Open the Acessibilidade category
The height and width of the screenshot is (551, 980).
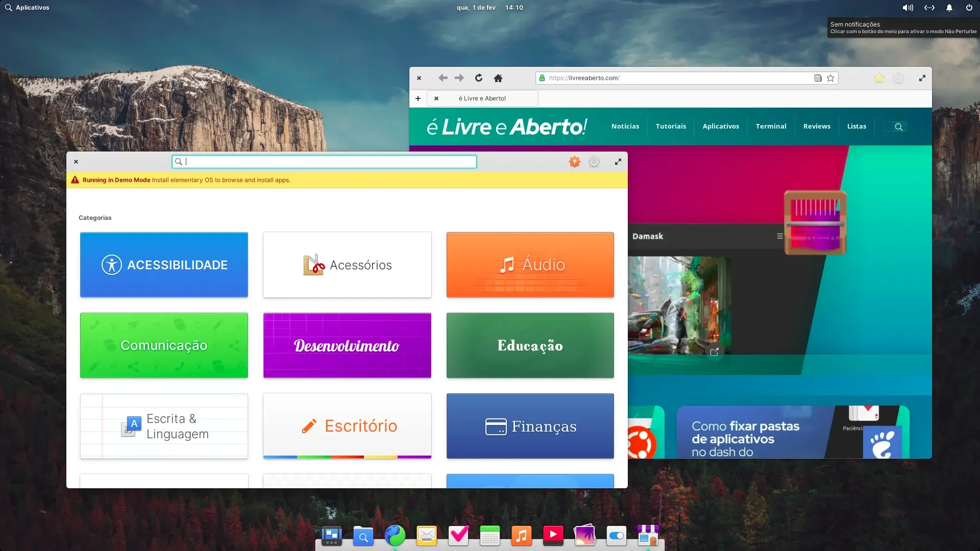tap(164, 265)
